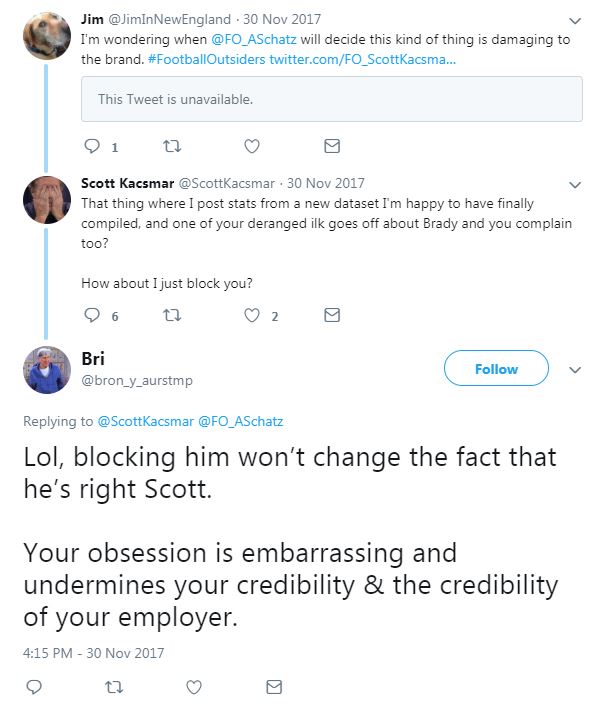This screenshot has height=710, width=611.
Task: Like Bri's tweet with the heart
Action: [x=194, y=687]
